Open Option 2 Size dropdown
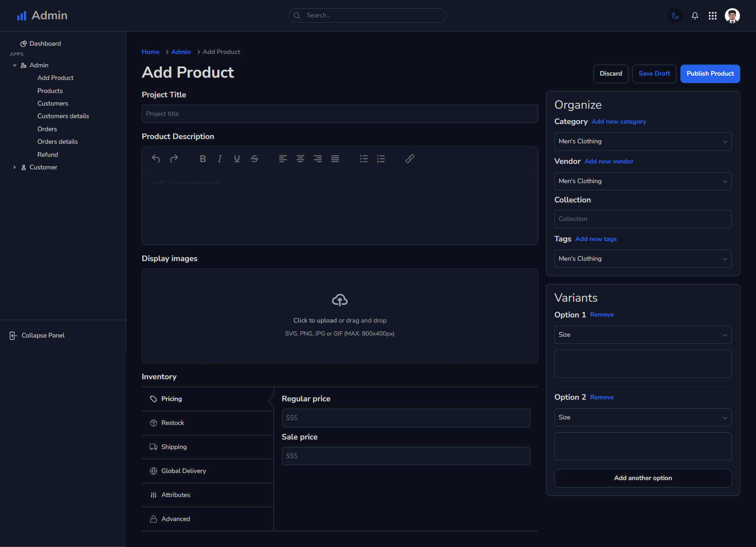 [x=643, y=417]
